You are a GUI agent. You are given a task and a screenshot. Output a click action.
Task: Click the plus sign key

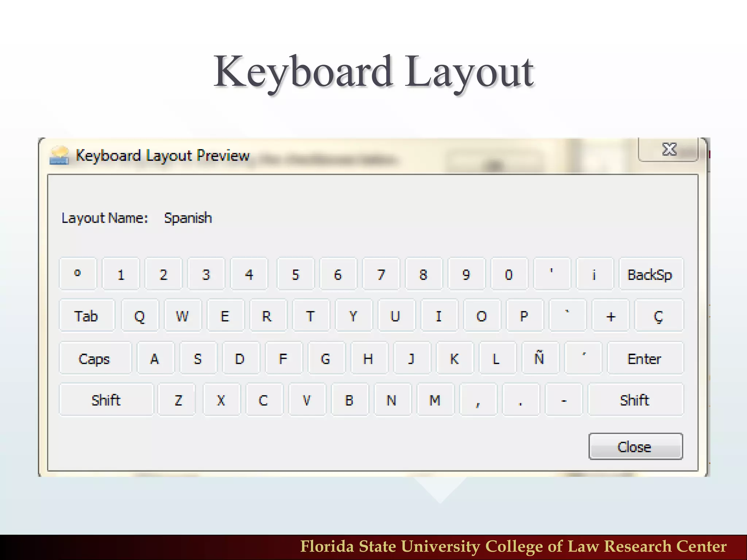tap(611, 316)
